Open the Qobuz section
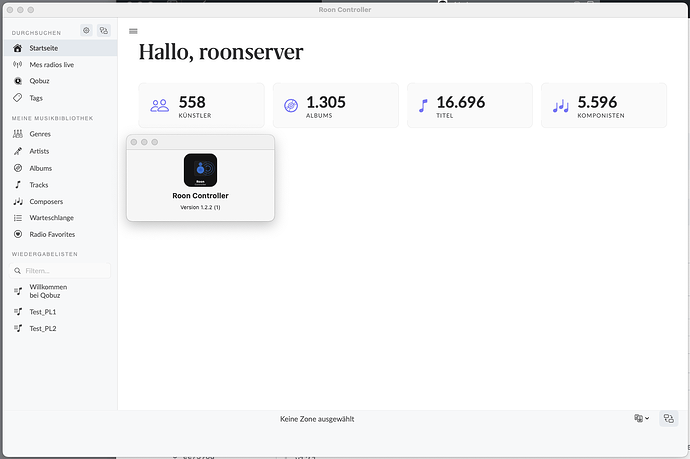Screen dimensions: 690x459 42,81
